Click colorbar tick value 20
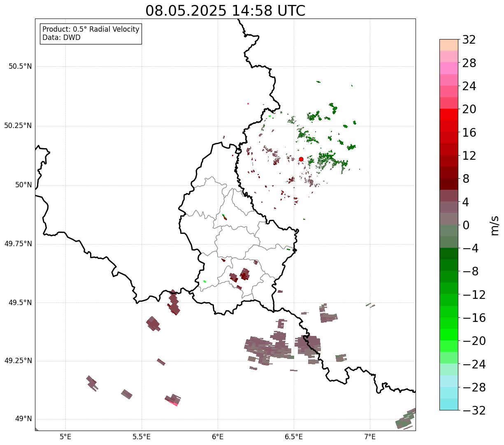The height and width of the screenshot is (445, 504). tap(469, 110)
